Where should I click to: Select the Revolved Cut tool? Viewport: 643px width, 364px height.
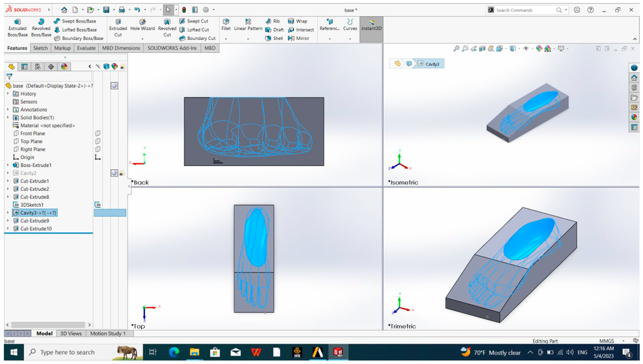(x=167, y=28)
